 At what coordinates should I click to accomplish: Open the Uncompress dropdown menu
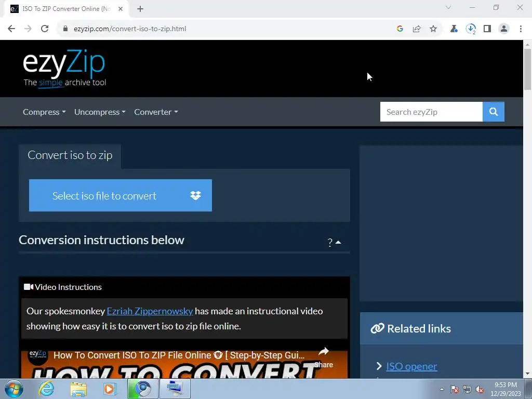100,112
